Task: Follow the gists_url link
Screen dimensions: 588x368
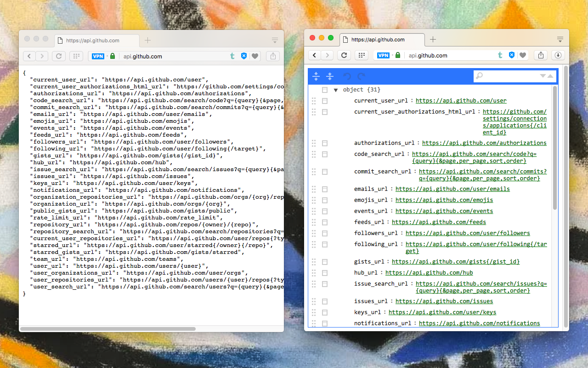Action: click(456, 261)
